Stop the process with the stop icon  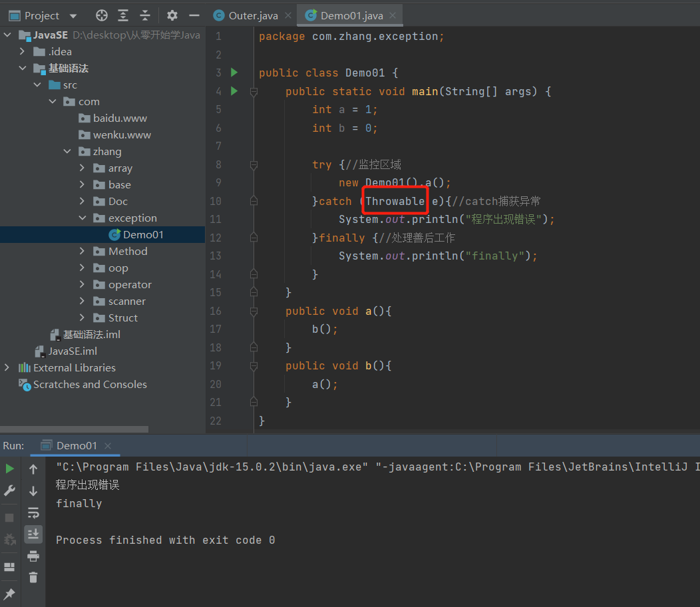click(9, 518)
